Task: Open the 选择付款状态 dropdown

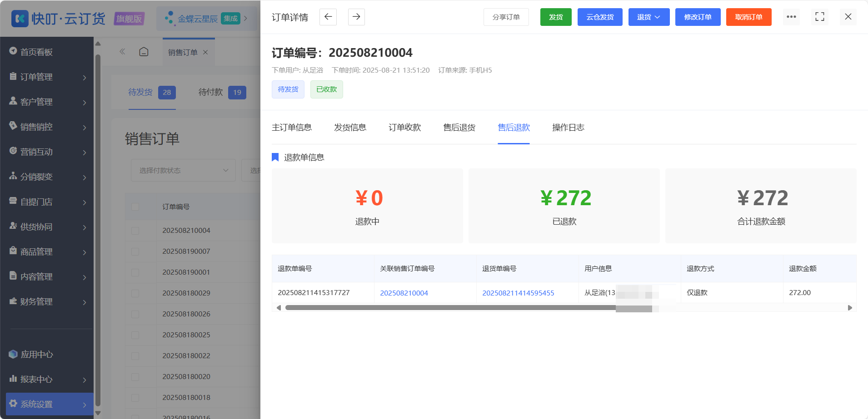Action: coord(183,170)
